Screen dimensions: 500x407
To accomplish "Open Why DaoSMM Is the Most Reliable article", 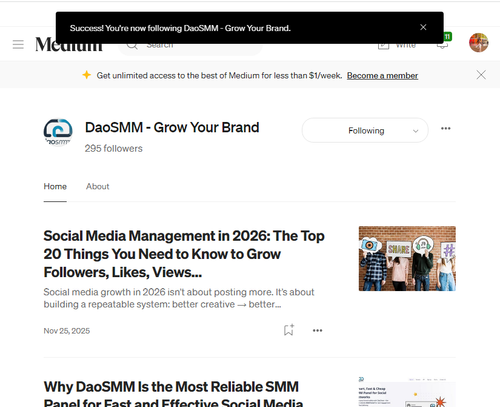I will 173,393.
